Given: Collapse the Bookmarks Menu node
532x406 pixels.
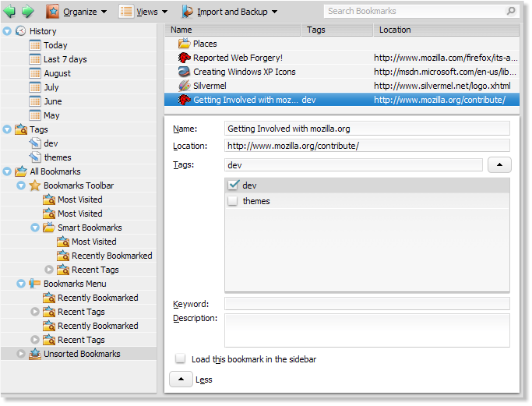Looking at the screenshot, I should (21, 284).
